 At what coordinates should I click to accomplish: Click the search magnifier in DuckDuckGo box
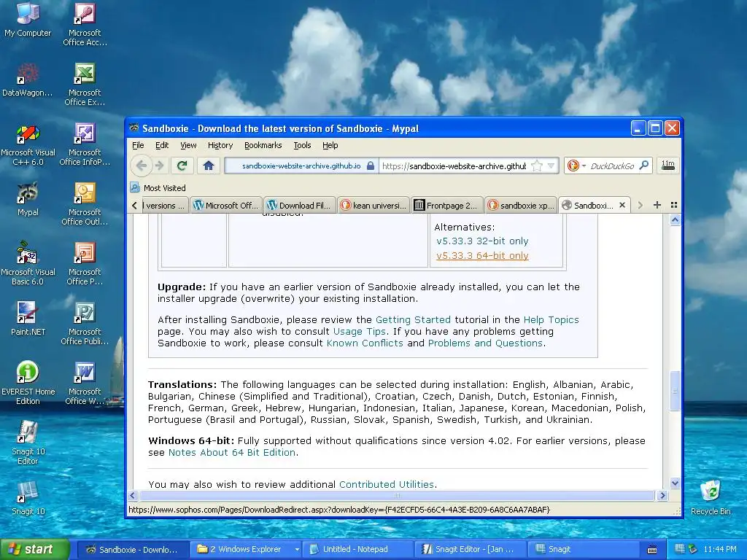644,166
